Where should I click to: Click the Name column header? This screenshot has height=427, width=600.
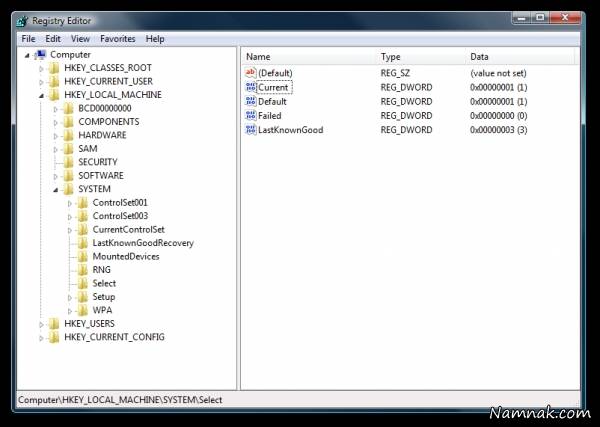coord(259,57)
